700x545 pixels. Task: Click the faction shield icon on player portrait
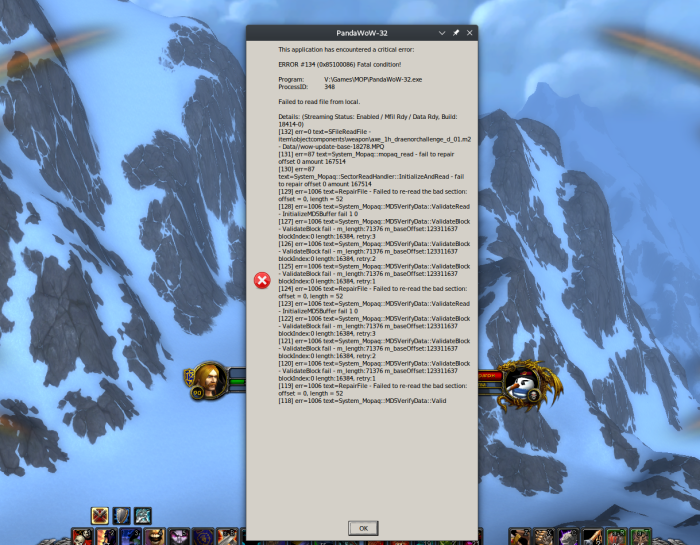click(188, 374)
